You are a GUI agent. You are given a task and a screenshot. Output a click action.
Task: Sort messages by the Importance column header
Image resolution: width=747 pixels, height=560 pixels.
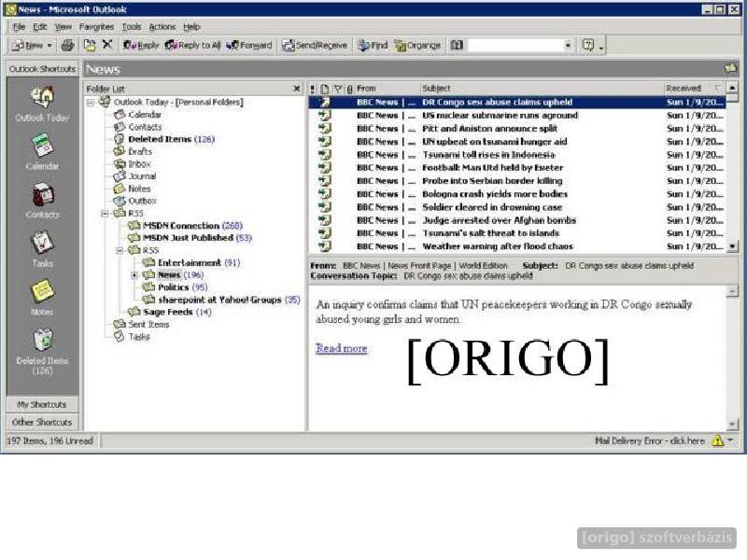(x=313, y=89)
